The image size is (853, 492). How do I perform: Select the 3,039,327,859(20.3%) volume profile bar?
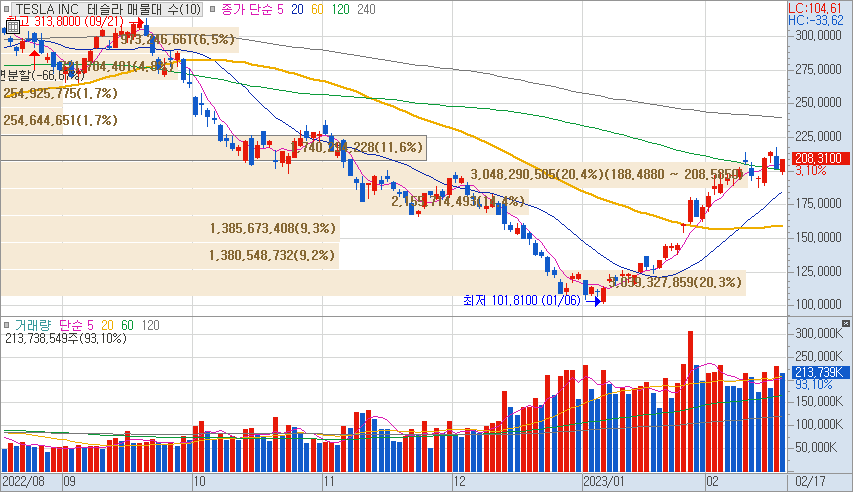point(373,282)
